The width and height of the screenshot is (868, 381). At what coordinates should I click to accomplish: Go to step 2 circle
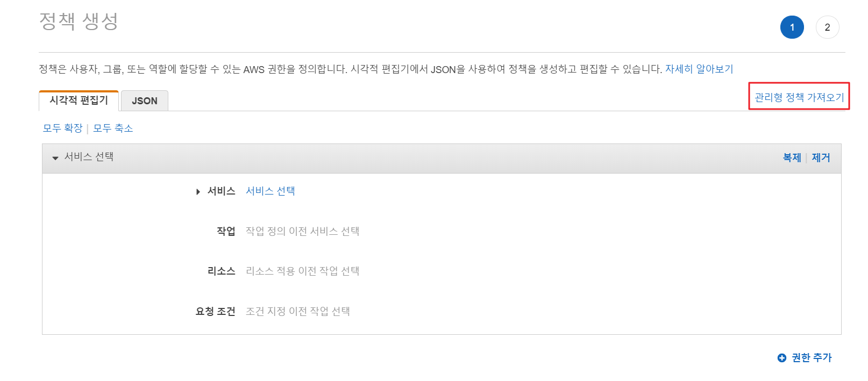[827, 27]
